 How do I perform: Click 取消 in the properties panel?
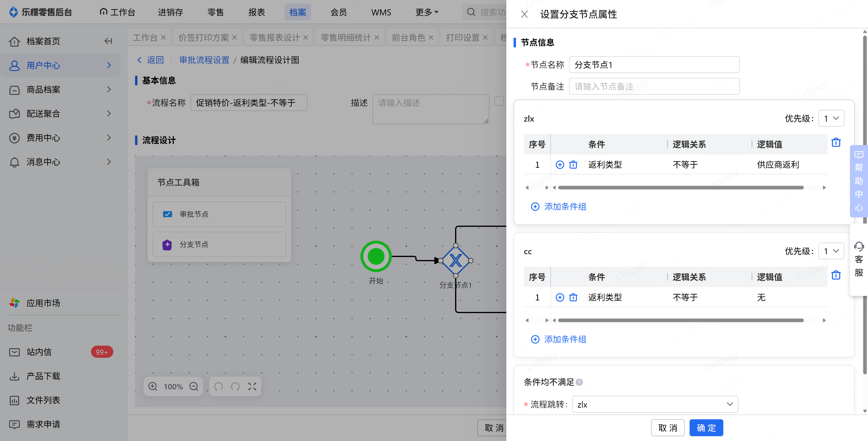pos(668,428)
